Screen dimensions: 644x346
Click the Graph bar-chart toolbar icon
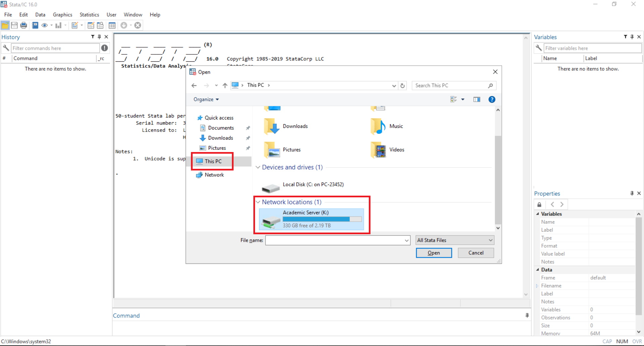[x=58, y=25]
